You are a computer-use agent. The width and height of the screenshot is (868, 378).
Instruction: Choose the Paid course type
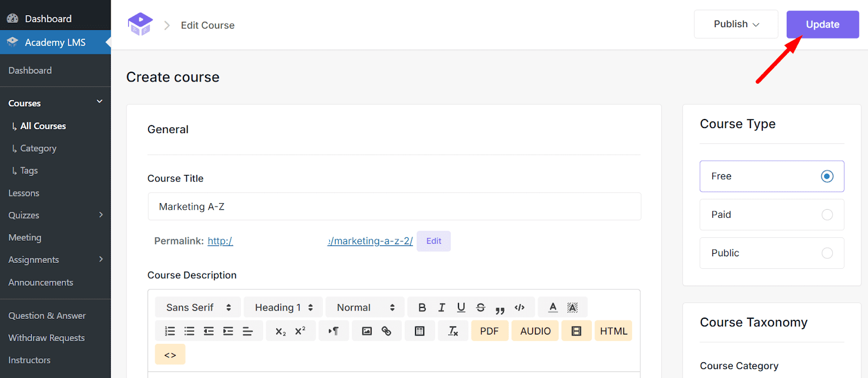pos(827,215)
